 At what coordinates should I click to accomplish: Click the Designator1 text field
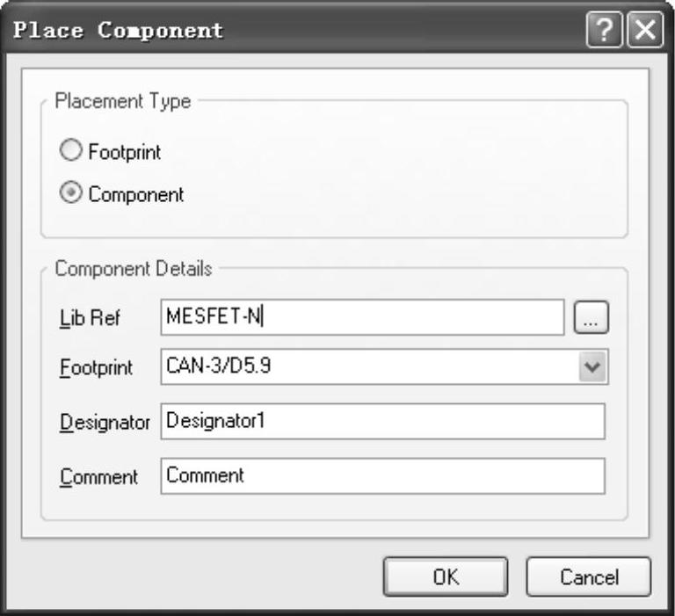pyautogui.click(x=383, y=421)
